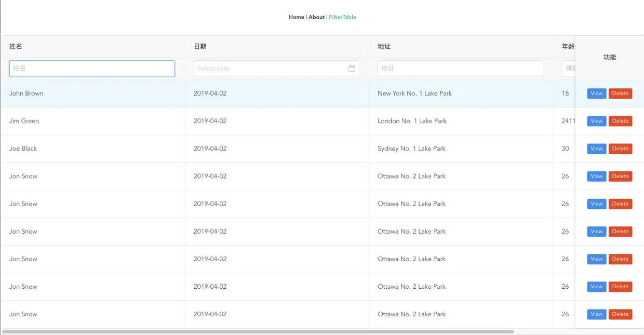Viewport: 644px width, 335px height.
Task: Click the 姓名 column header
Action: point(93,47)
